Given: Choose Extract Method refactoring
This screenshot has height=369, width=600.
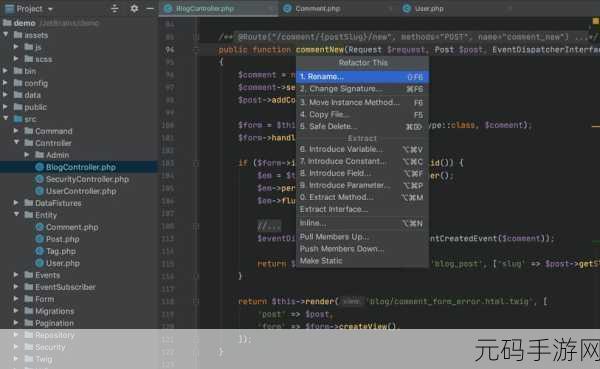Looking at the screenshot, I should [x=362, y=197].
